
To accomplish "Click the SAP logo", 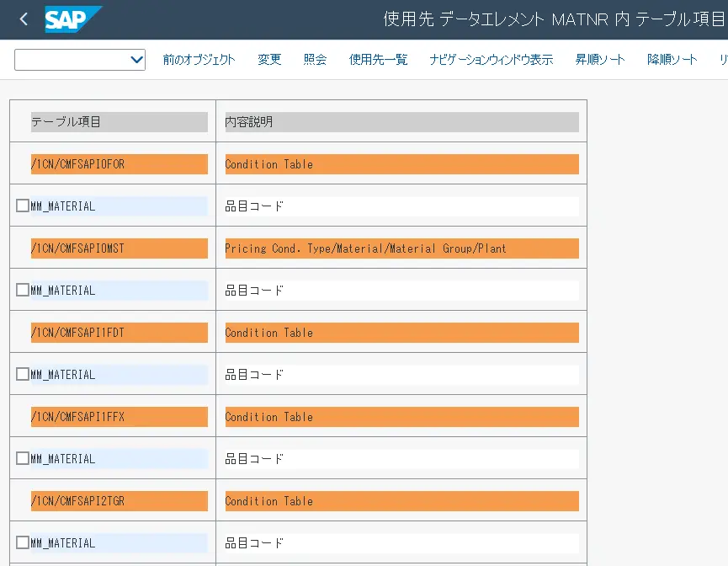I will click(72, 19).
